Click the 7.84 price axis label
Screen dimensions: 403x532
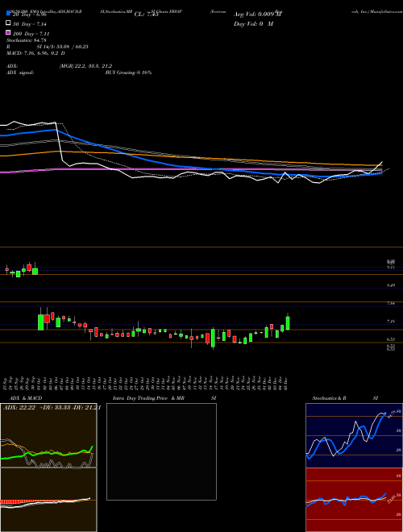click(x=390, y=303)
